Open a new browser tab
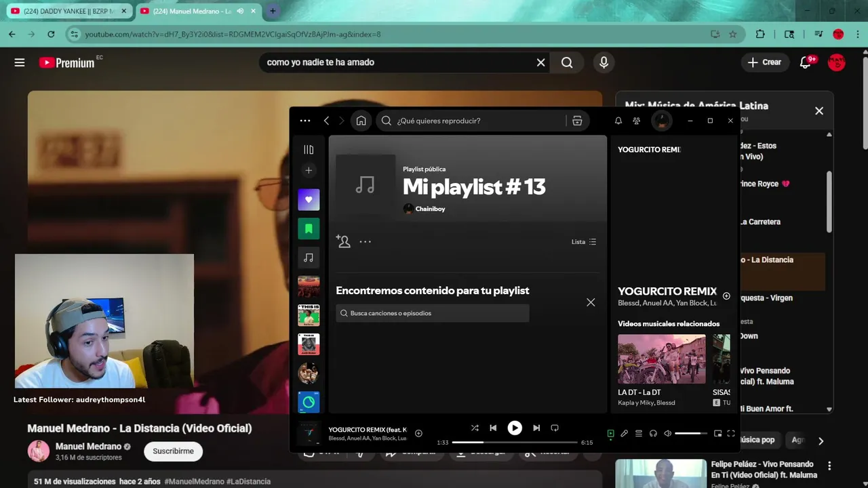Viewport: 868px width, 488px height. pos(273,11)
